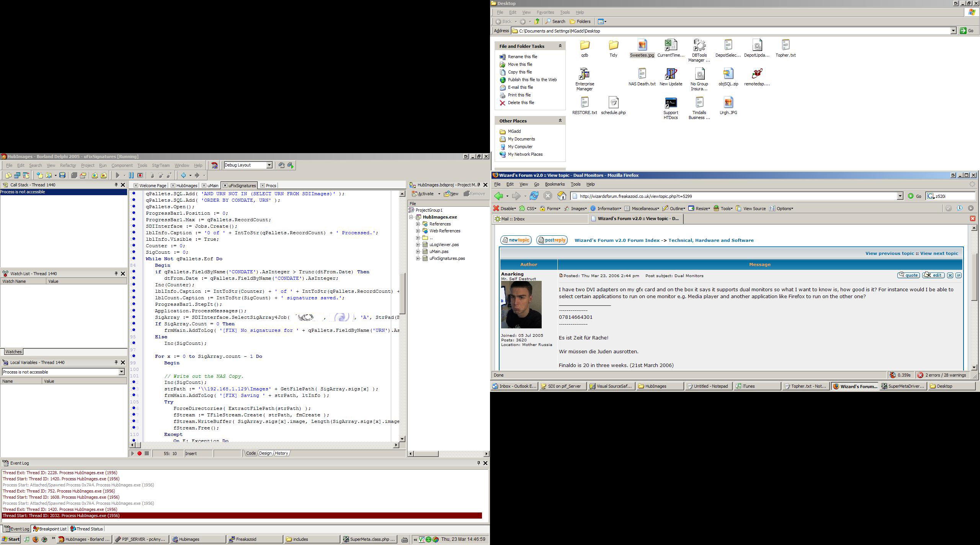The width and height of the screenshot is (980, 545).
Task: Expand the References node in Project Manager
Action: point(418,224)
